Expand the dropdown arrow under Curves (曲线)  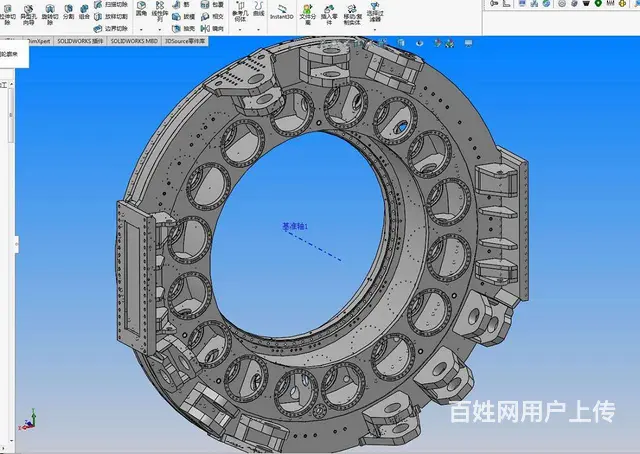pos(258,30)
